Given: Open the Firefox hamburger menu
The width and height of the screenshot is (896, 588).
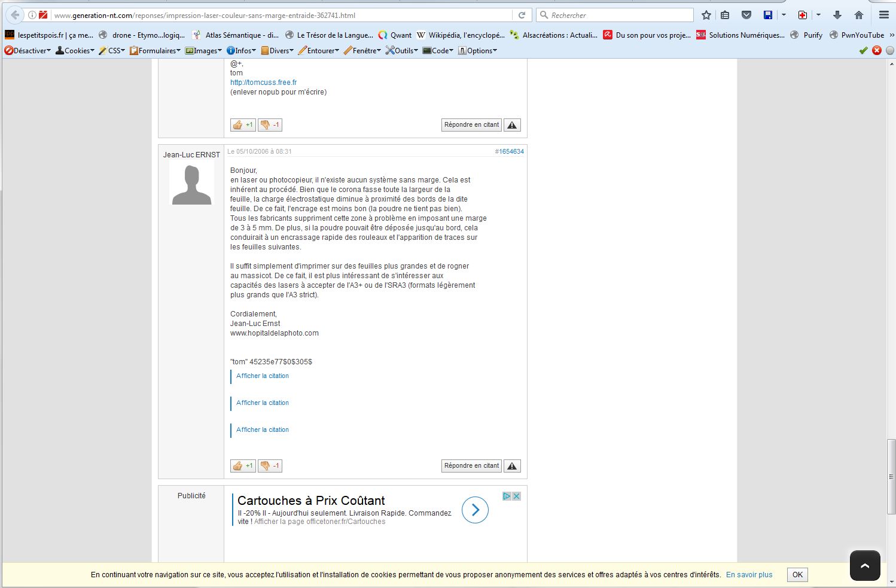Looking at the screenshot, I should coord(883,15).
